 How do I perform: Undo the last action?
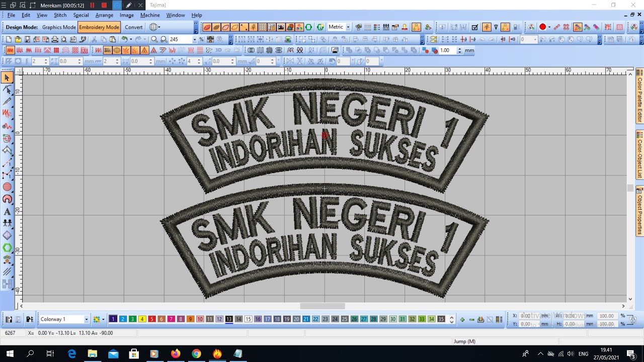pos(124,39)
